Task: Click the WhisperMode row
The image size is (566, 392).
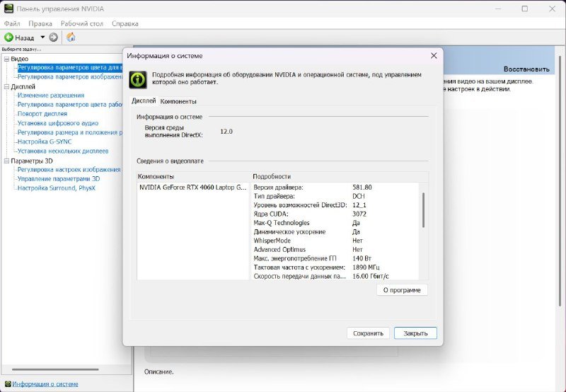Action: point(335,241)
